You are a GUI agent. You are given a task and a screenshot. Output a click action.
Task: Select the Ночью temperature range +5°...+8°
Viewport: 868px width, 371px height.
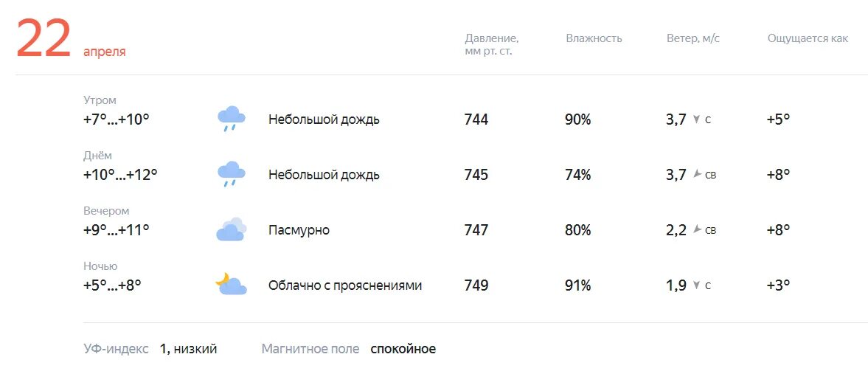[x=112, y=285]
